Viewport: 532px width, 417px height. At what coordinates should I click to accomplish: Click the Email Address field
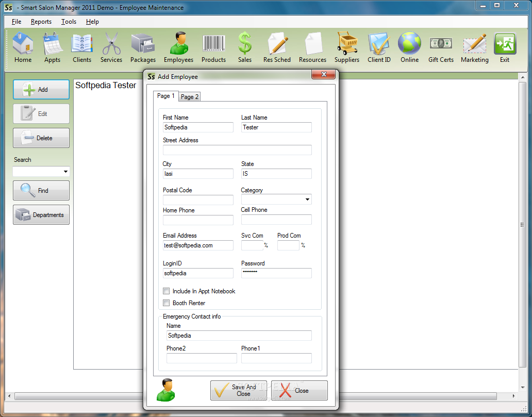point(198,245)
